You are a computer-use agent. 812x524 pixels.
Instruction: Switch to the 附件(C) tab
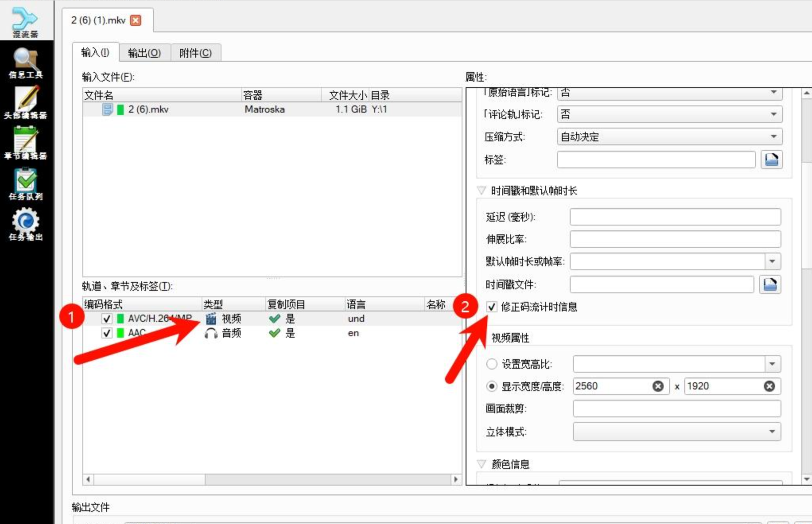[x=196, y=53]
